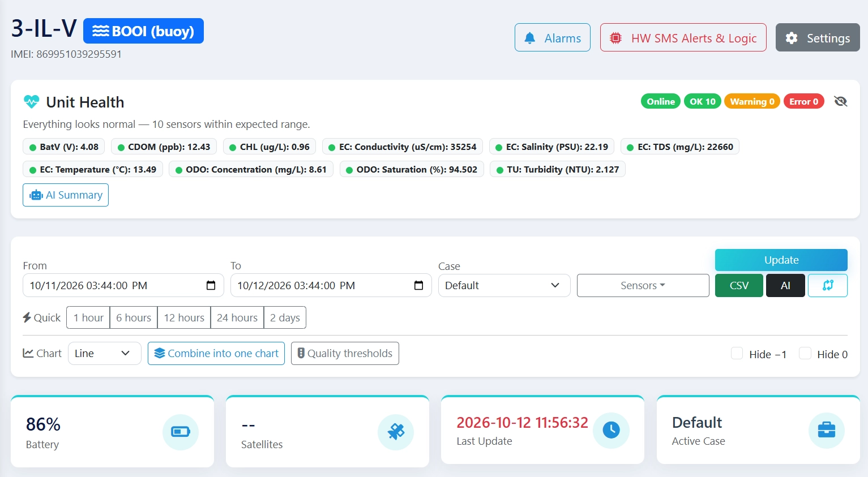Click the Online status badge
Screen dimensions: 868x477
tap(661, 101)
